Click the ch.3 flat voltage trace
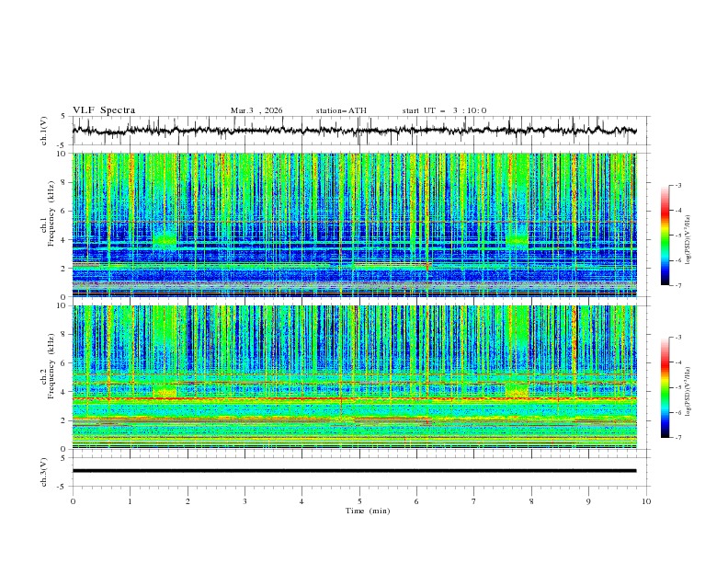Viewport: 728px width, 563px height. (354, 471)
